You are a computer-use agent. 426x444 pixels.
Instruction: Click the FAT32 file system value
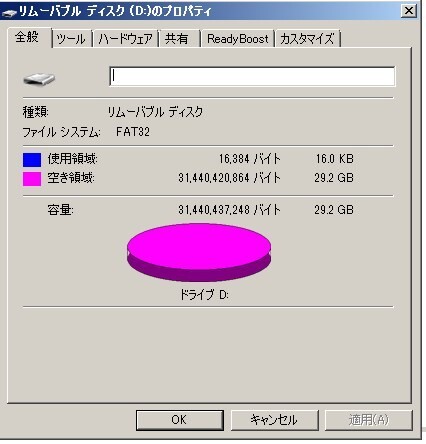point(133,132)
